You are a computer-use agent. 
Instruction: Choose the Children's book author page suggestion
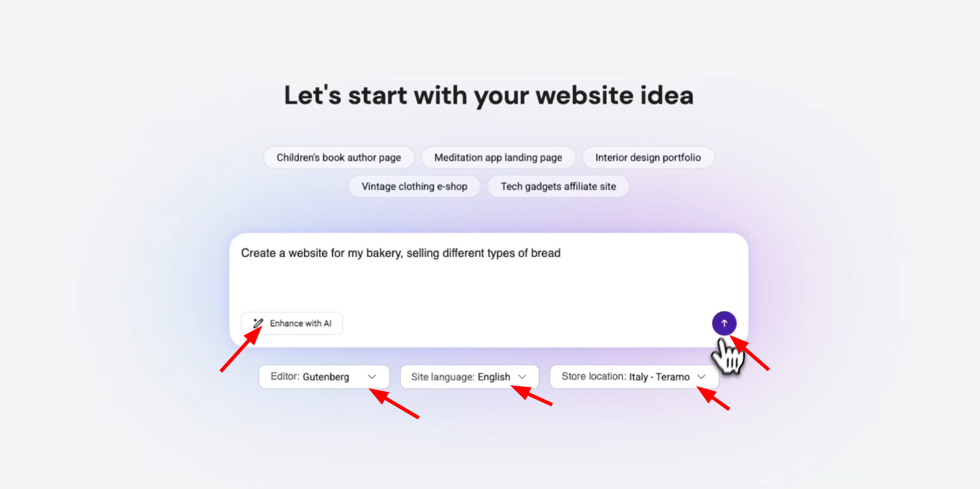click(339, 158)
